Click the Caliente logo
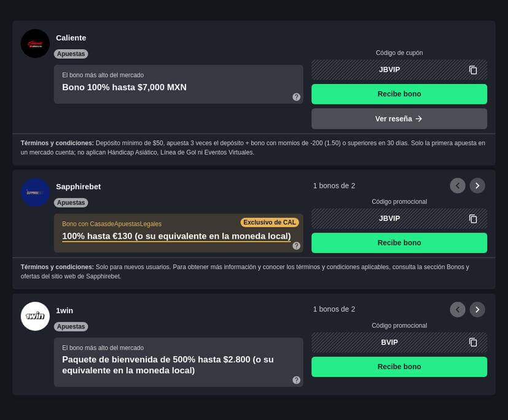This screenshot has height=420, width=508. [35, 44]
